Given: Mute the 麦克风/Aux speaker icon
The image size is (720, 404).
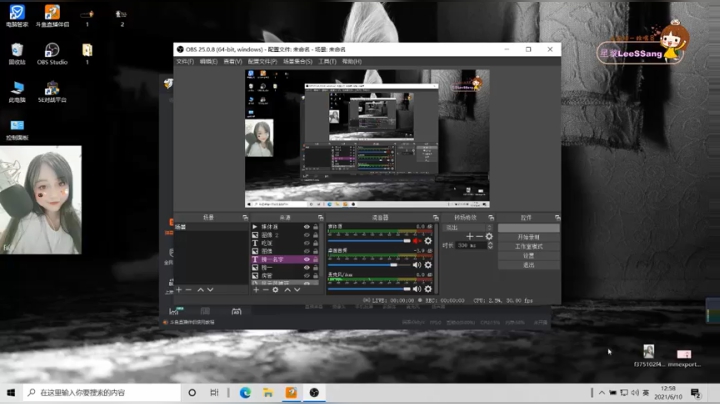Looking at the screenshot, I should point(416,289).
